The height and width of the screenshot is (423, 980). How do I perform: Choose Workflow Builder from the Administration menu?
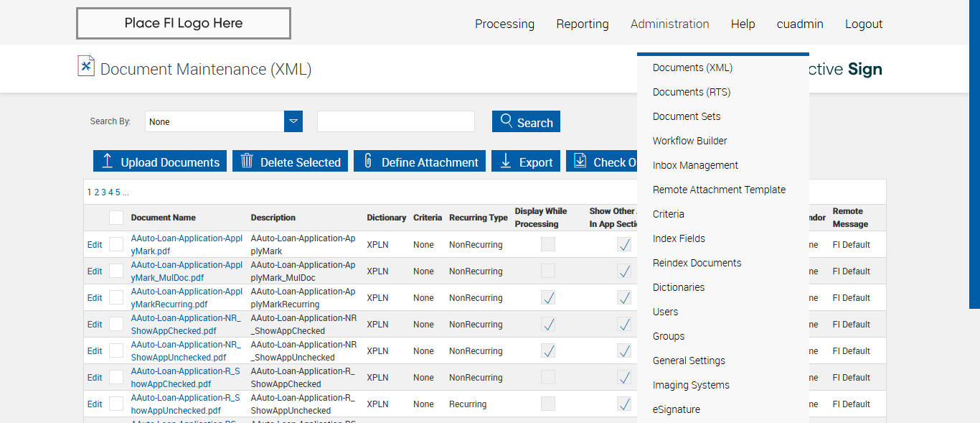click(x=689, y=141)
